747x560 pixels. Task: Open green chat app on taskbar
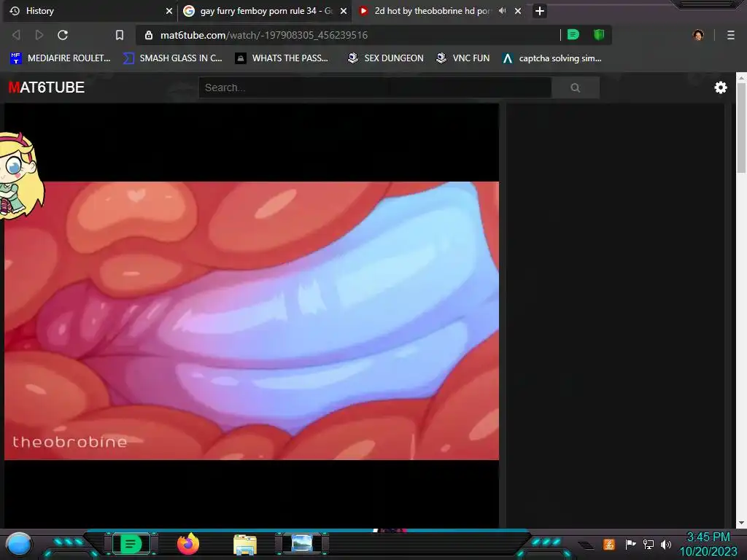[131, 544]
